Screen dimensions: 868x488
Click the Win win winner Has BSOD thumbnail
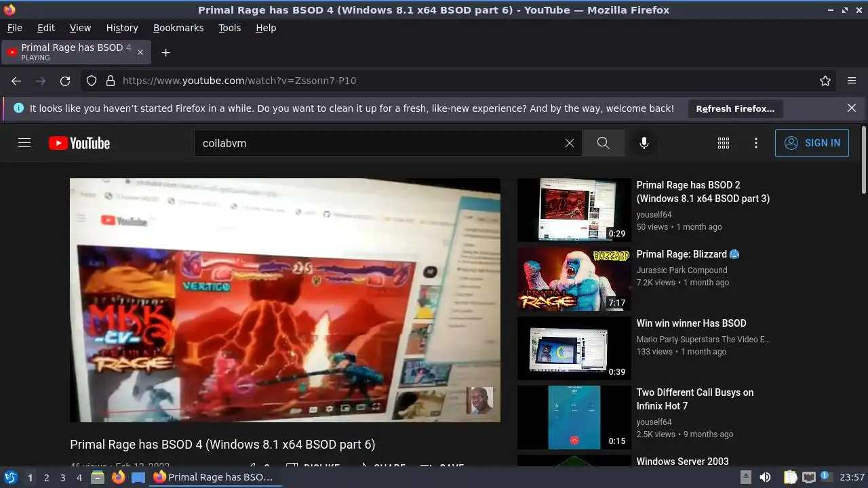click(x=574, y=348)
